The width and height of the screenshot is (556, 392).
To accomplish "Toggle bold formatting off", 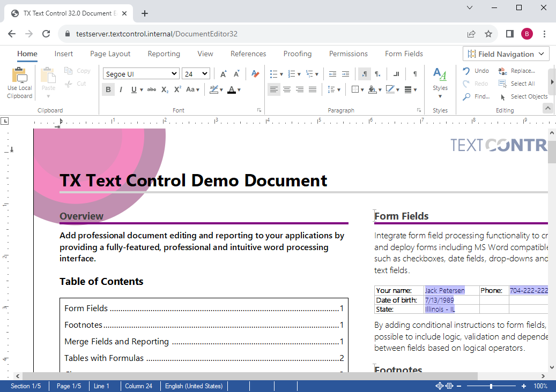I will click(x=108, y=90).
